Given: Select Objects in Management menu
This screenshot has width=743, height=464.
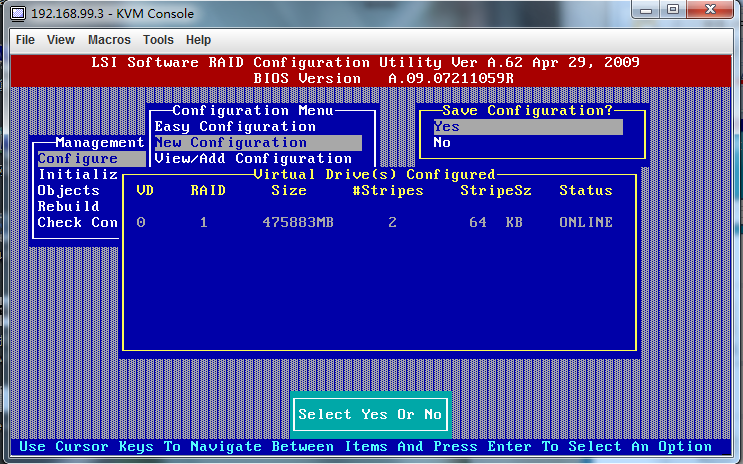Looking at the screenshot, I should click(x=69, y=191).
